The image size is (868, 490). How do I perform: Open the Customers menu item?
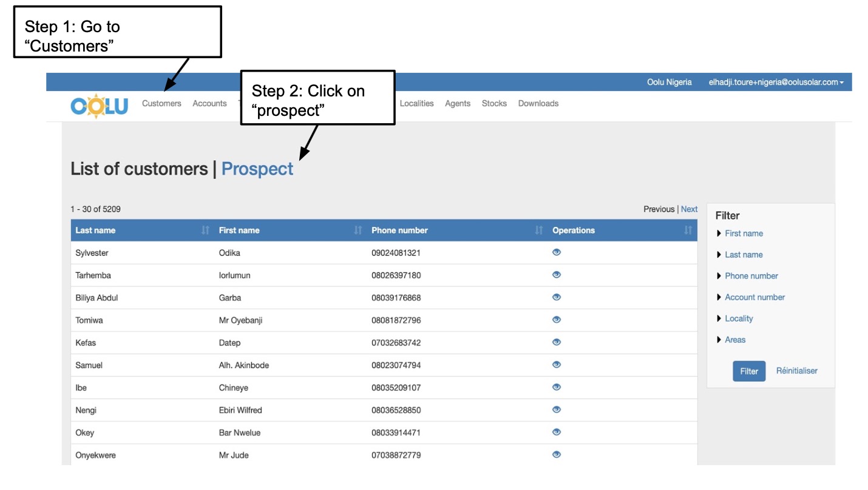[x=161, y=104]
